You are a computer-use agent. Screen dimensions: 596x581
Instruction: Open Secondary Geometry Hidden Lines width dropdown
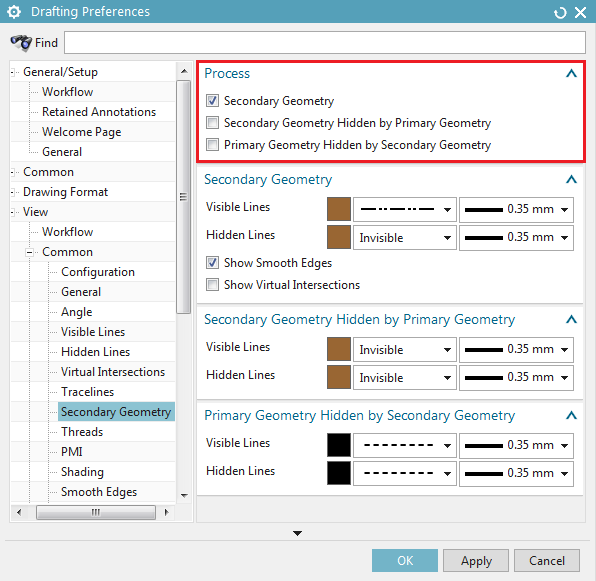(x=516, y=237)
